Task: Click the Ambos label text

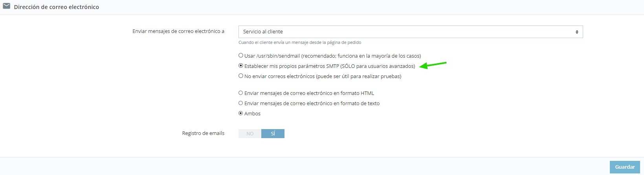Action: point(252,114)
